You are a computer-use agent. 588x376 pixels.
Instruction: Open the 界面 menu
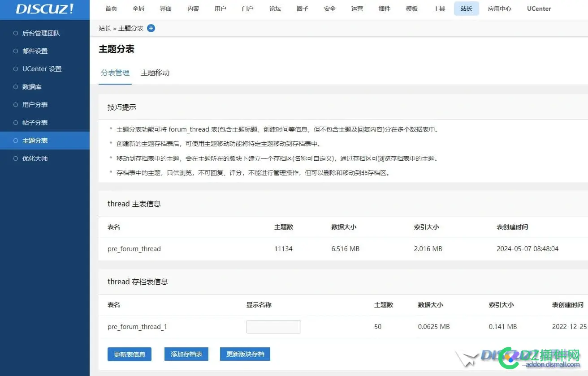[166, 9]
